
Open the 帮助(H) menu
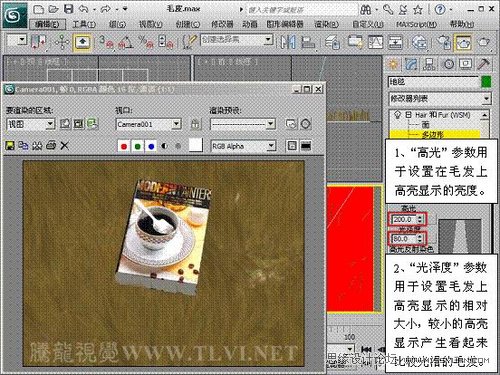[462, 24]
